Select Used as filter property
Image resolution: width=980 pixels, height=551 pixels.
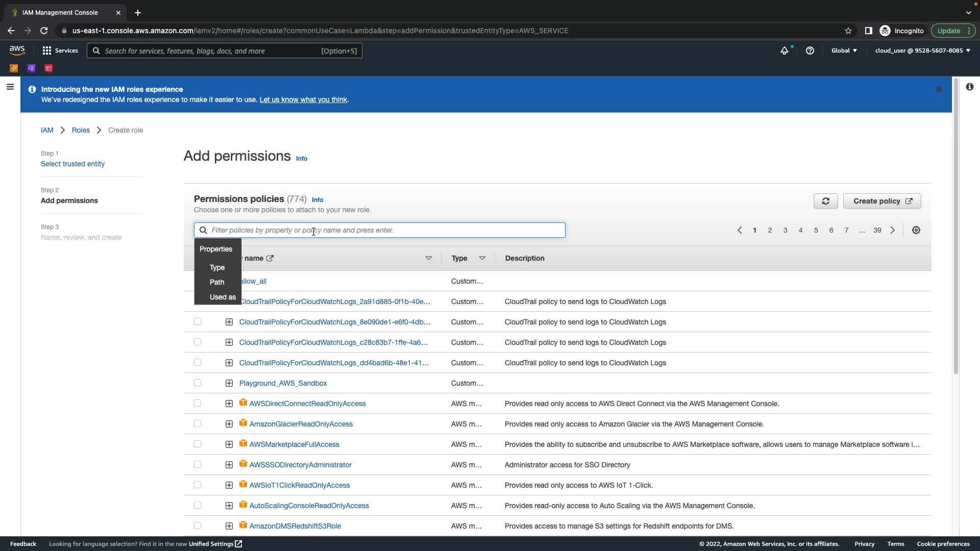(223, 297)
